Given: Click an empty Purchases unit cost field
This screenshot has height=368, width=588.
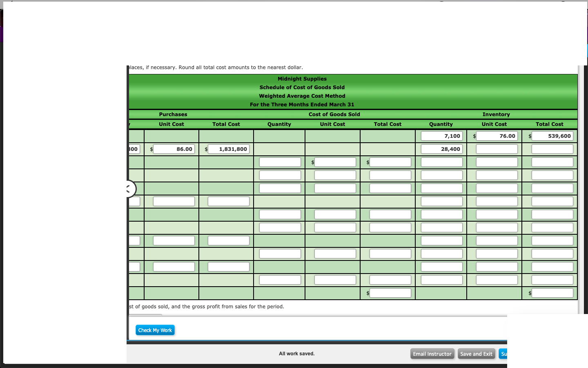Looking at the screenshot, I should pyautogui.click(x=174, y=201).
